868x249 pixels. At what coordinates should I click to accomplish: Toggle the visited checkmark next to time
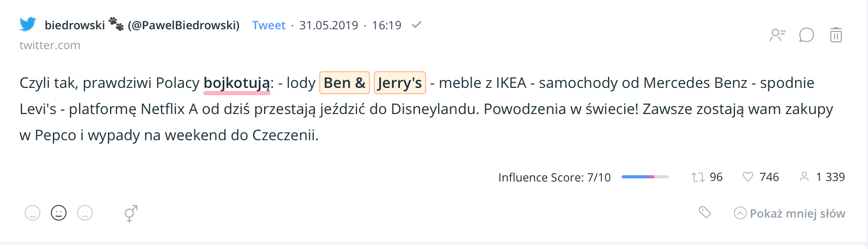coord(417,25)
